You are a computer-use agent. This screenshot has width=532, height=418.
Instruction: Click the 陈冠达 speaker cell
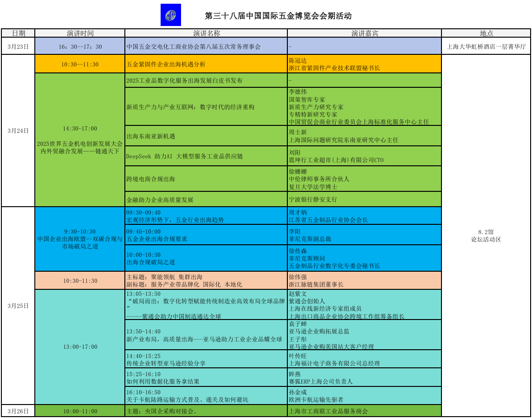click(364, 64)
